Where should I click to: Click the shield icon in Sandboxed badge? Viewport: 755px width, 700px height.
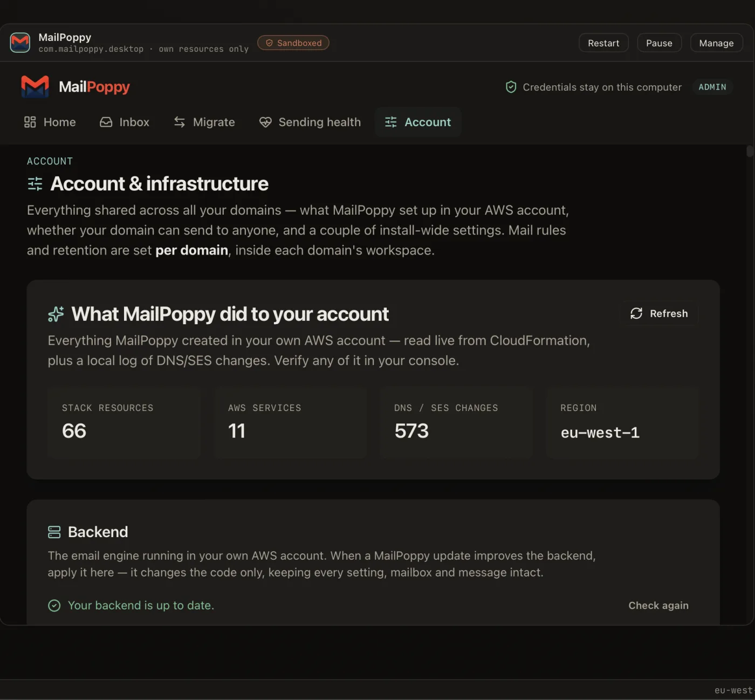click(269, 43)
